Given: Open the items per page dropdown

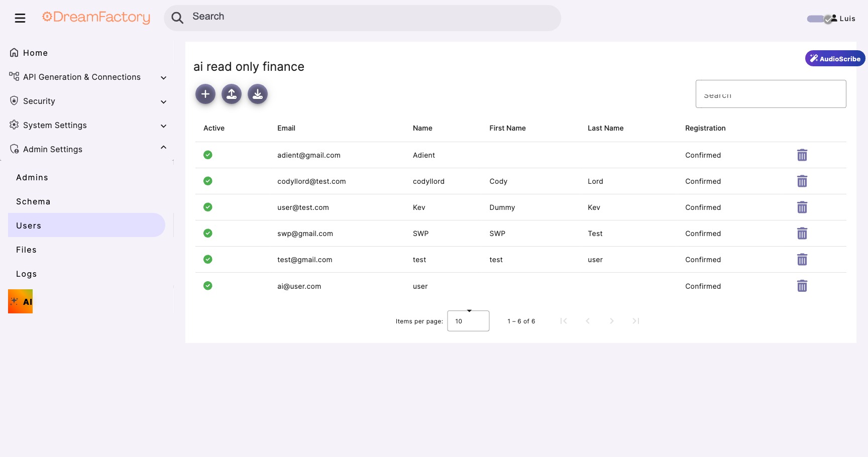Looking at the screenshot, I should (x=468, y=320).
